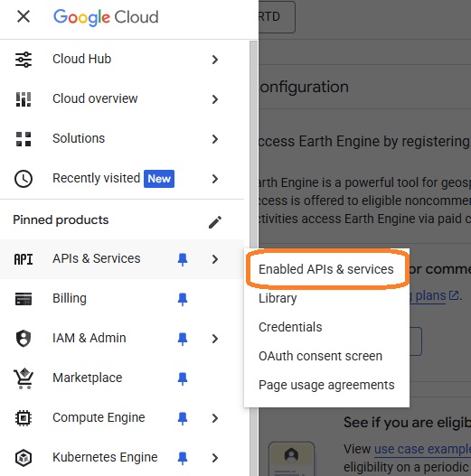Open Library in the APIs submenu
The height and width of the screenshot is (476, 471).
[326, 298]
